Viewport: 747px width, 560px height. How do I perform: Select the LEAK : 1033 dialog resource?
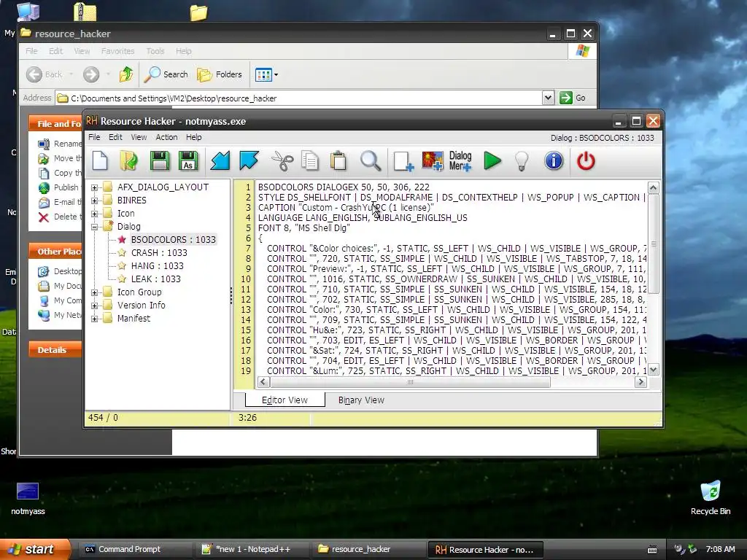156,279
